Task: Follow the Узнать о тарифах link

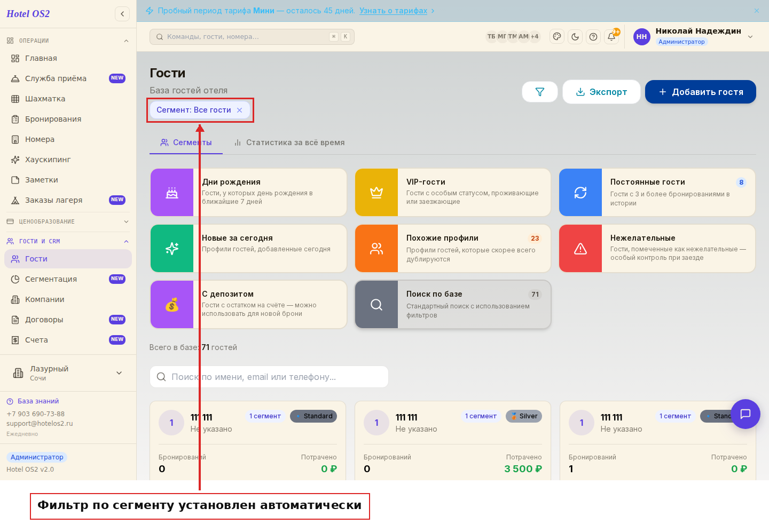Action: pos(393,11)
